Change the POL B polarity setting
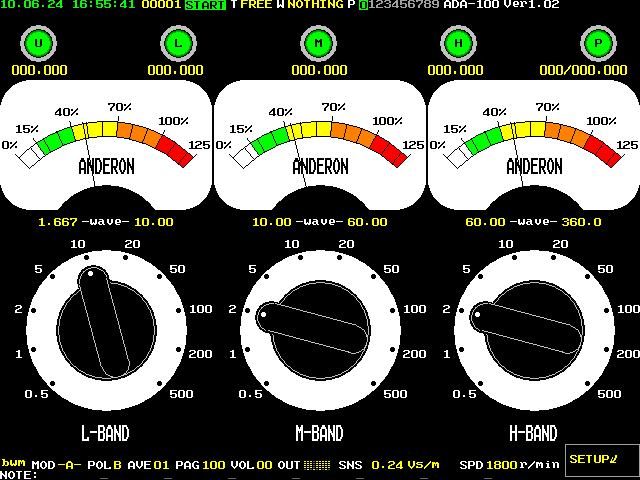Viewport: 640px width, 480px height. coord(104,465)
